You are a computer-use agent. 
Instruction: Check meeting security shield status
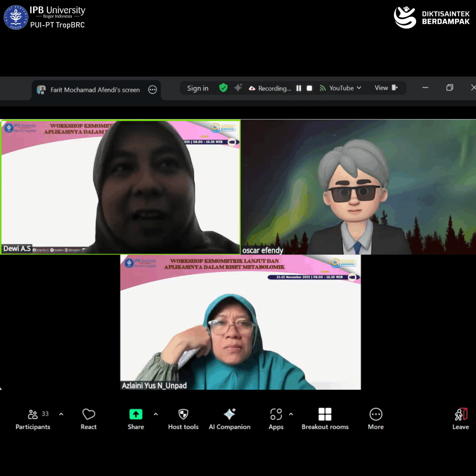tap(223, 88)
